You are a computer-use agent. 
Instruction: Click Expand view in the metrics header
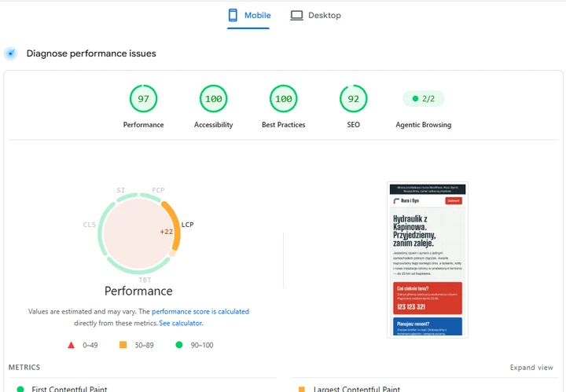click(x=531, y=368)
